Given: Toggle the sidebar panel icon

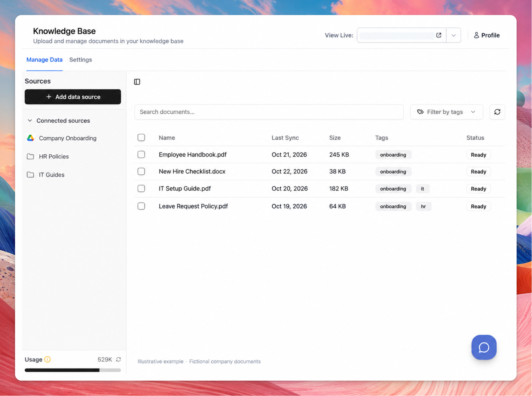Looking at the screenshot, I should [x=137, y=82].
